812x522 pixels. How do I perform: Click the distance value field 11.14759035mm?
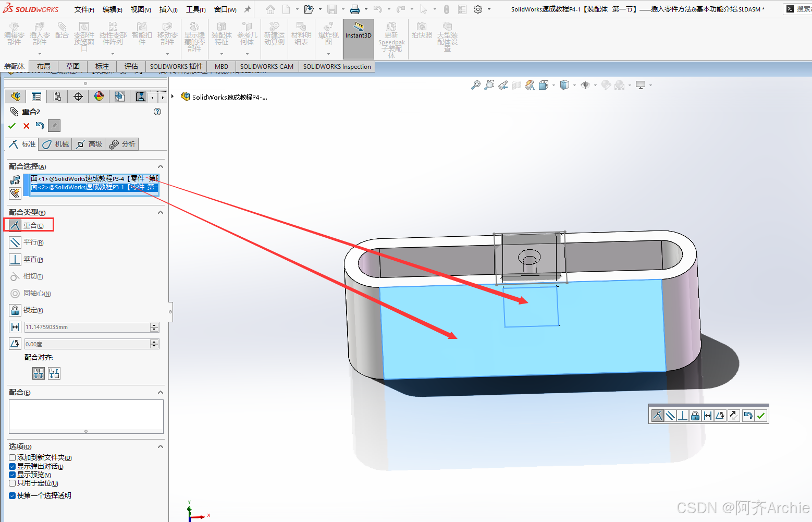87,327
